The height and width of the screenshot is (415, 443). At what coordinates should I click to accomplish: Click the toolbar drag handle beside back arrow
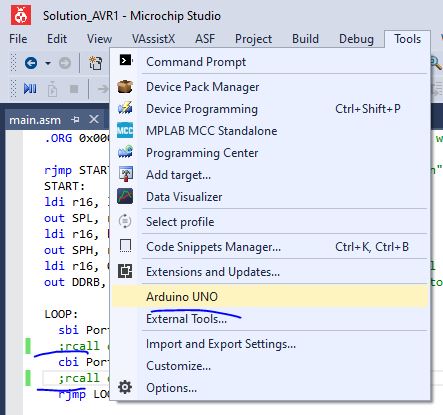click(x=13, y=62)
